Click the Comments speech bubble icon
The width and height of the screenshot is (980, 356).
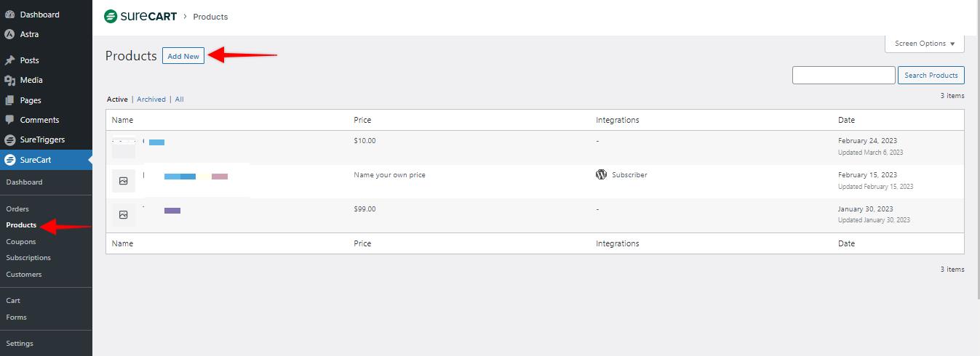click(10, 120)
